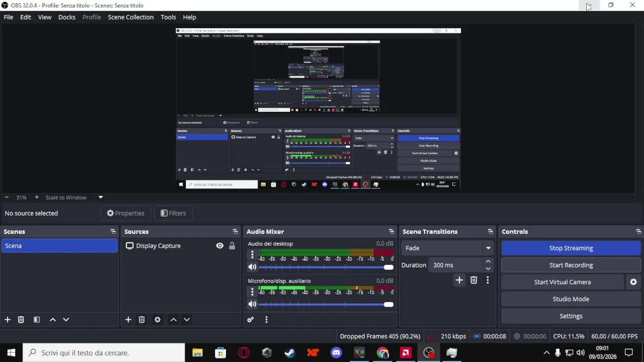Open the View menu
644x362 pixels.
45,17
